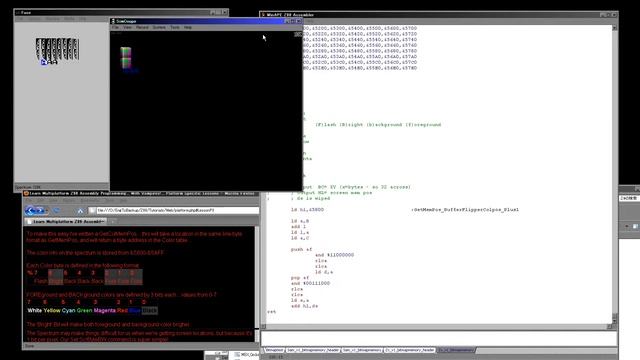Click 'and %11000000' code line

tap(335, 255)
